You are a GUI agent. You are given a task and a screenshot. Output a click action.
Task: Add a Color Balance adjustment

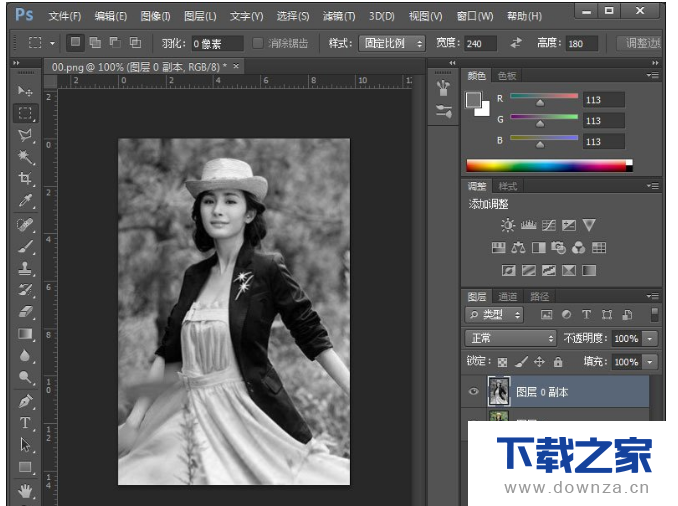[x=518, y=248]
